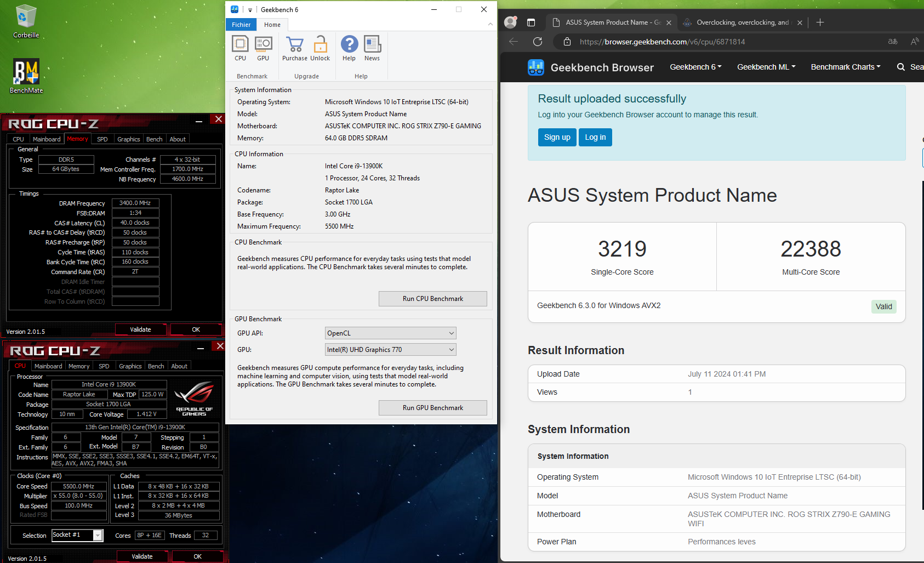Switch to Memory tab in lower CPU-Z
Viewport: 924px width, 563px height.
point(79,366)
